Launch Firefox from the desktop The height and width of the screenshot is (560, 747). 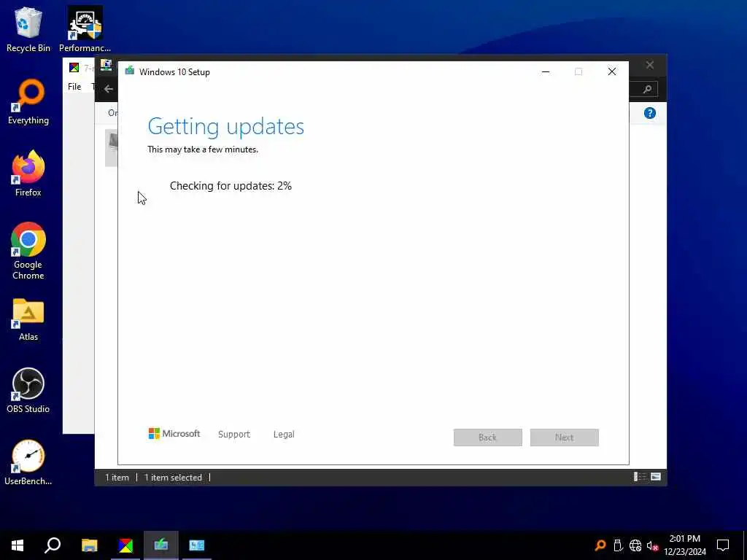click(x=28, y=174)
